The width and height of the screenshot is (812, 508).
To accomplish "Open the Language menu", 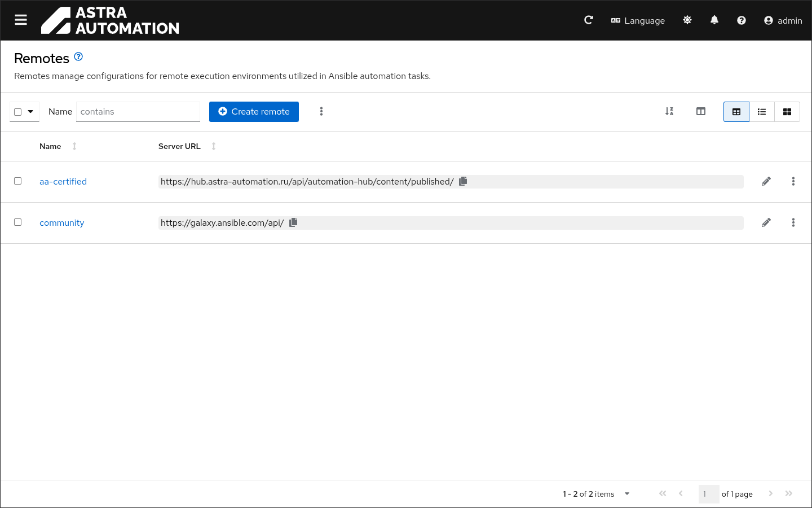I will tap(638, 20).
